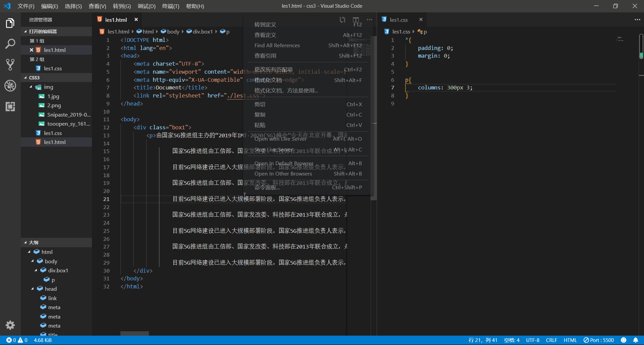Screen dimensions: 644x345
Task: Collapse the CSS3 folder section
Action: (x=34, y=78)
